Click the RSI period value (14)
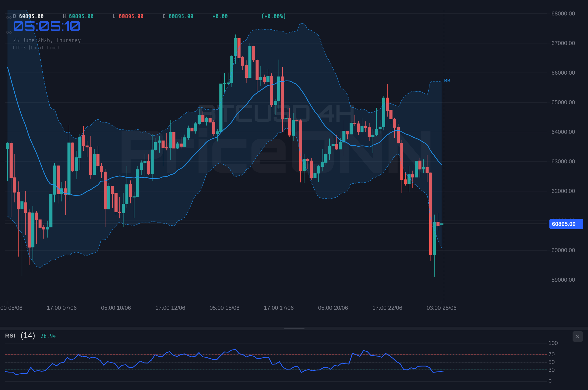 tap(28, 335)
